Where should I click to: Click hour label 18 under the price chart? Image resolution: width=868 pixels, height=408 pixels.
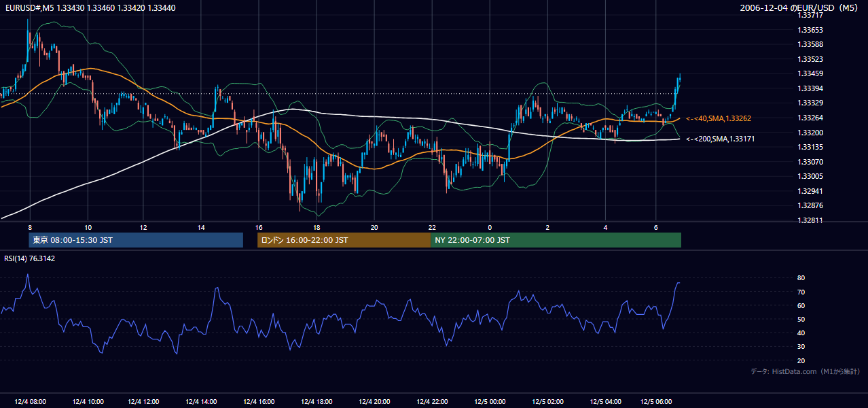pyautogui.click(x=317, y=226)
